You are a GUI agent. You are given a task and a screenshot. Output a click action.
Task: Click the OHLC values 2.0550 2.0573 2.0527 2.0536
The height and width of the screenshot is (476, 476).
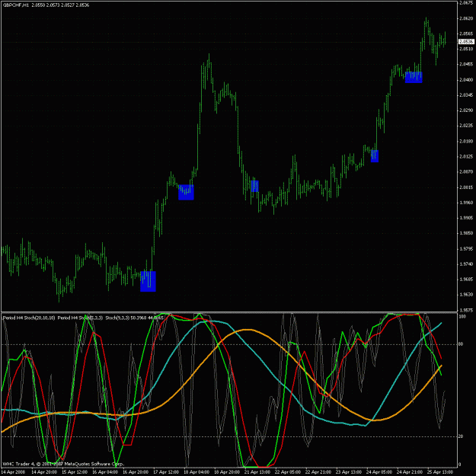click(x=60, y=5)
